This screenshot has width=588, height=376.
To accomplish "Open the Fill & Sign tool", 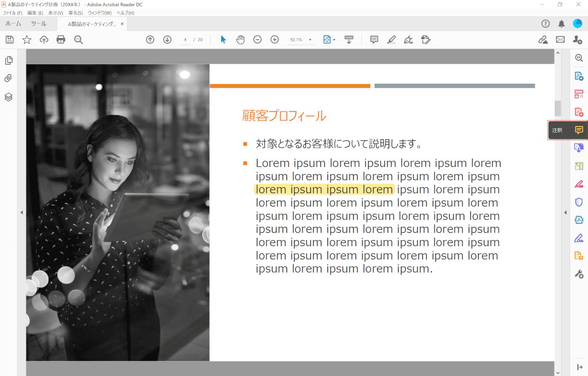I will click(579, 238).
